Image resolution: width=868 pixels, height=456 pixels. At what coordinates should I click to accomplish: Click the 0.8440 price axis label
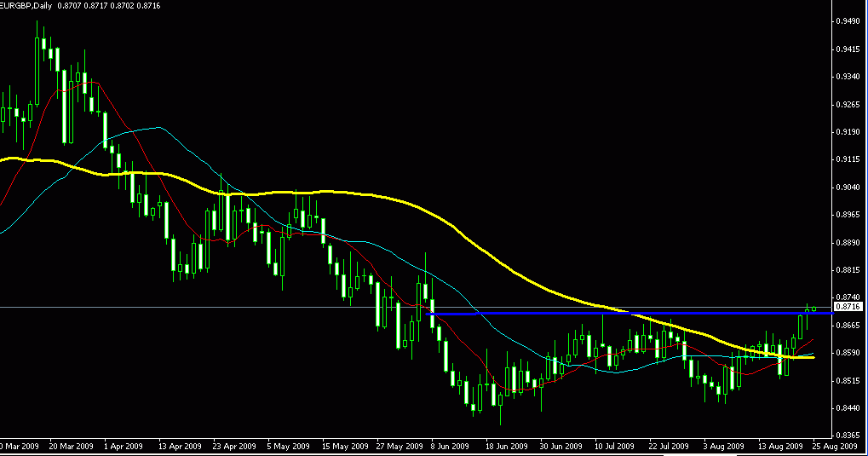848,407
